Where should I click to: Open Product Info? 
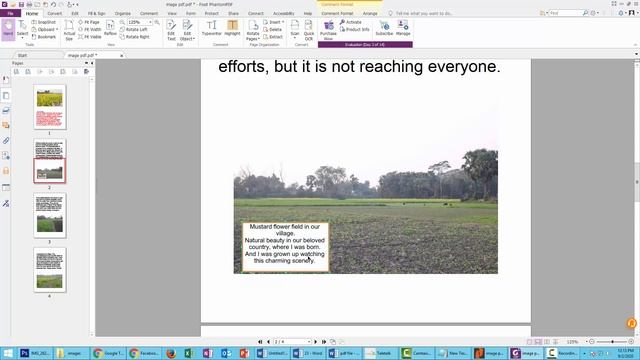coord(354,29)
